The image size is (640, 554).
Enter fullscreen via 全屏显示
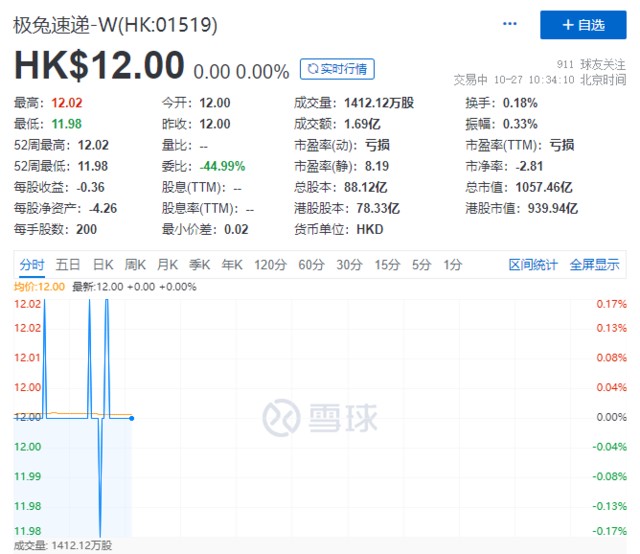tap(595, 265)
